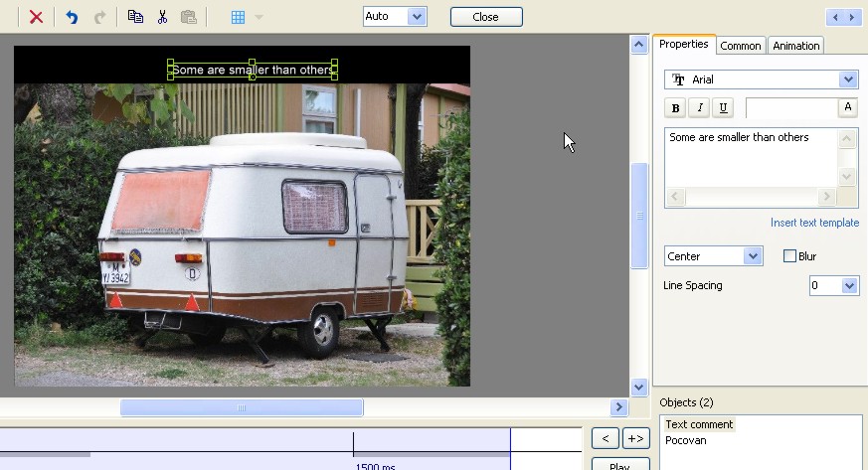
Task: Expand the Line Spacing dropdown
Action: [x=849, y=286]
